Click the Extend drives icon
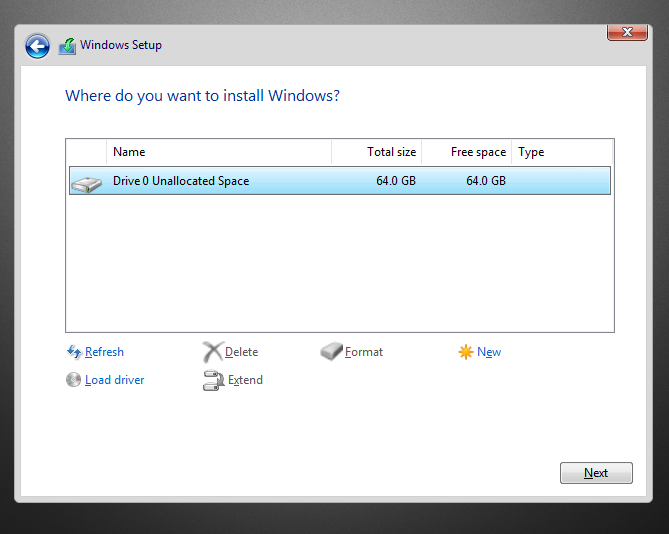This screenshot has height=534, width=669. (213, 380)
